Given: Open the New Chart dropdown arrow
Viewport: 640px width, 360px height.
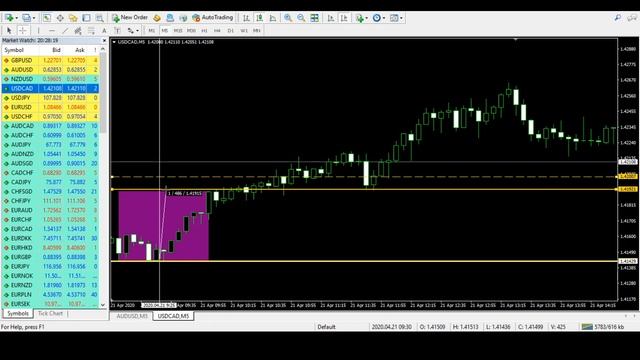Looking at the screenshot, I should [16, 18].
